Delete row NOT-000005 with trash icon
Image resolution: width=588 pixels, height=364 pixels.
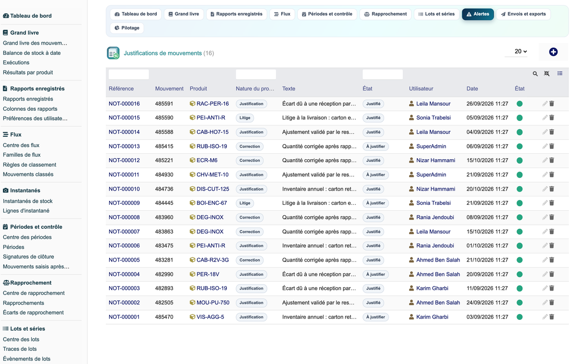[x=552, y=260]
